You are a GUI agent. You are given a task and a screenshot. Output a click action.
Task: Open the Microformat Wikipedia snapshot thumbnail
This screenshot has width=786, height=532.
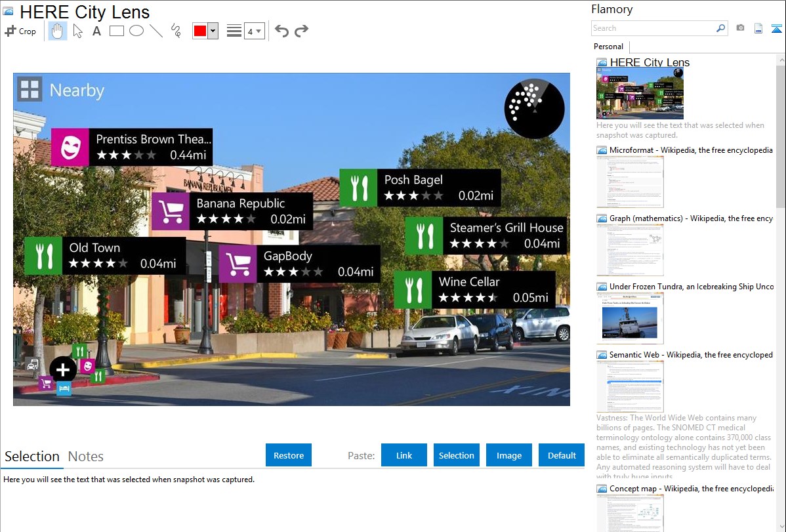click(x=631, y=182)
